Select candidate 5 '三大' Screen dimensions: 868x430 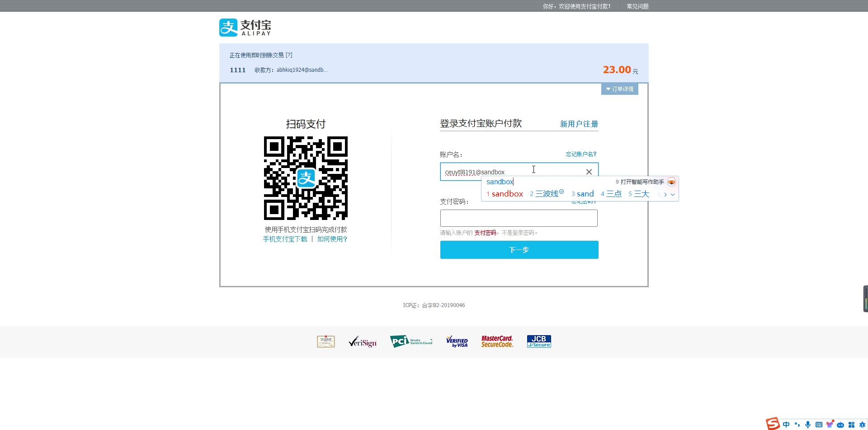[639, 194]
